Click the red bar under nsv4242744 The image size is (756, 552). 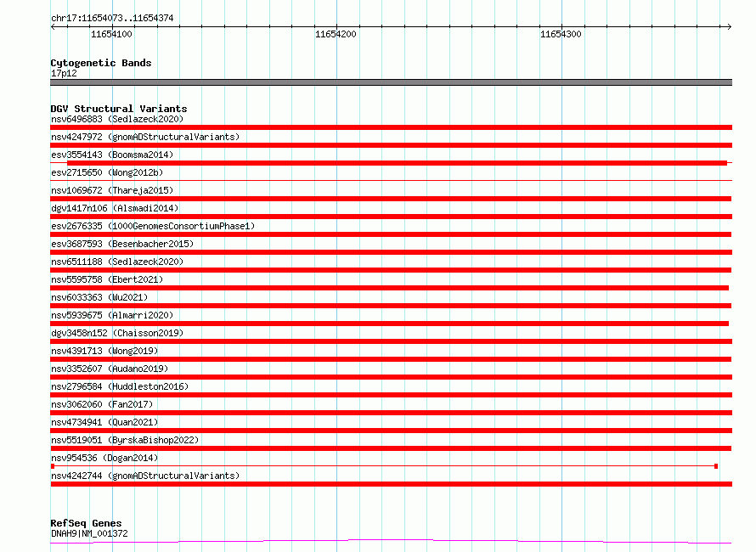[391, 484]
